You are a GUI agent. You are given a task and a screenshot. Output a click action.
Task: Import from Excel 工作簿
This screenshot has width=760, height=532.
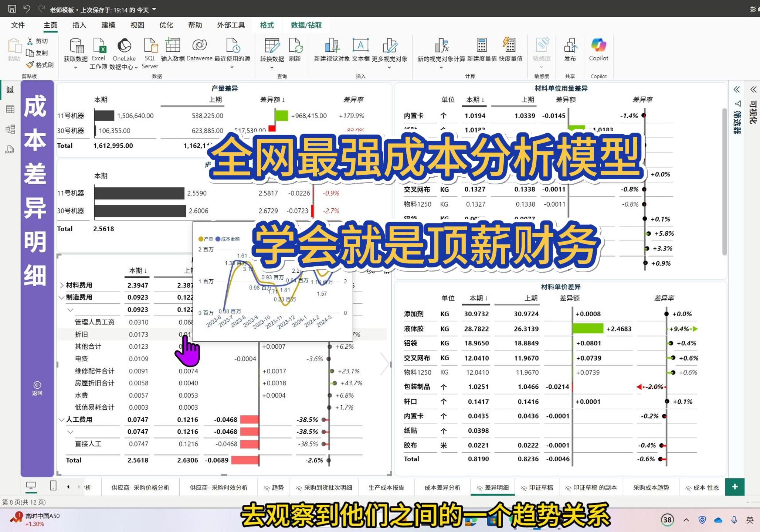(x=99, y=54)
